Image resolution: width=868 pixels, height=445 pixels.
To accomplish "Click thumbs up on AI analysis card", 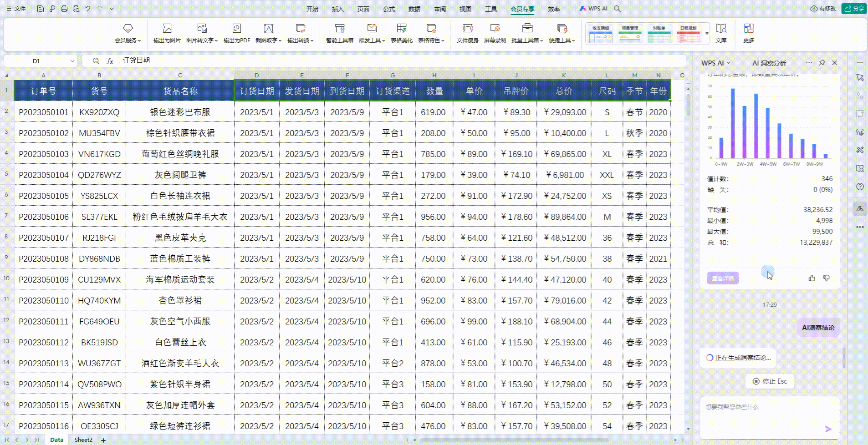I will 812,278.
